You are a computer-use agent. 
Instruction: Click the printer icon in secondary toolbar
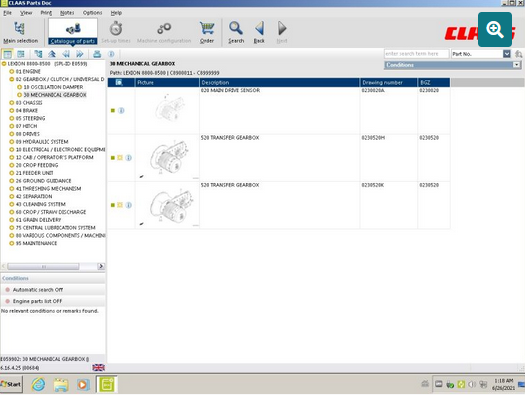pos(97,54)
